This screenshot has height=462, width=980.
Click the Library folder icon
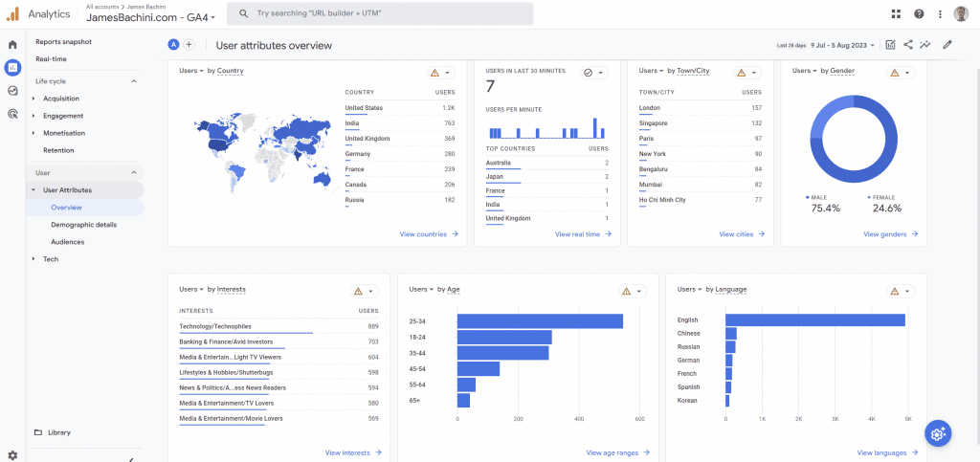(38, 432)
